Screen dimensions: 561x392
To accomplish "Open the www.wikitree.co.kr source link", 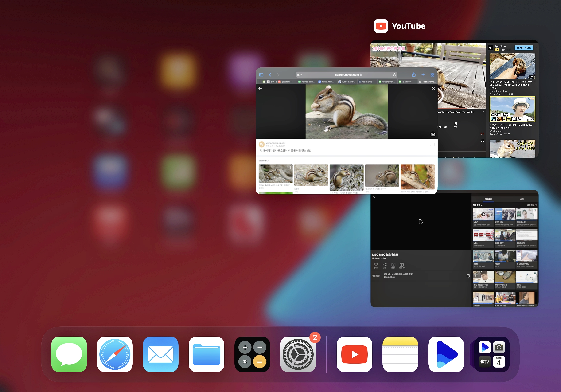I will click(275, 143).
